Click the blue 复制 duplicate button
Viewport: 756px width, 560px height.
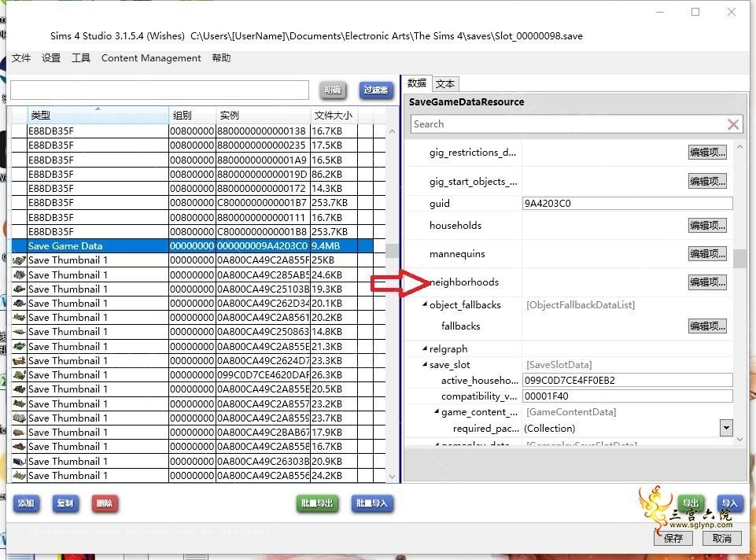click(x=65, y=503)
